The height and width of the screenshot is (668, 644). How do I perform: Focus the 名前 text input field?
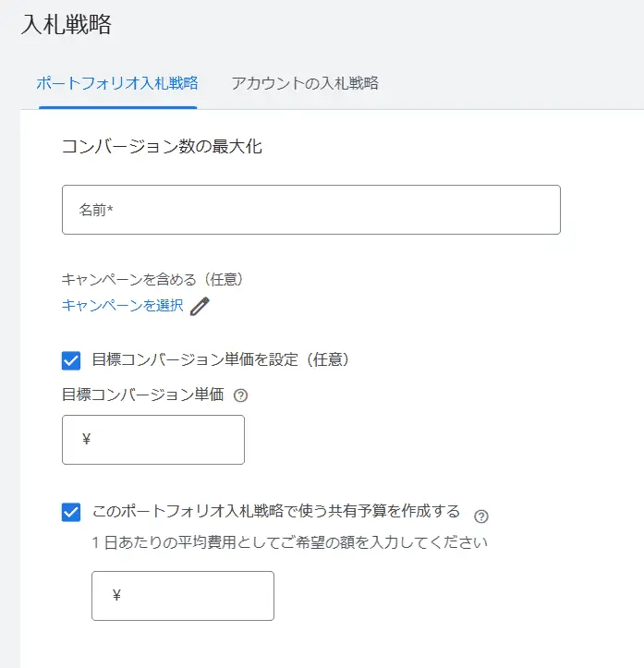coord(311,210)
